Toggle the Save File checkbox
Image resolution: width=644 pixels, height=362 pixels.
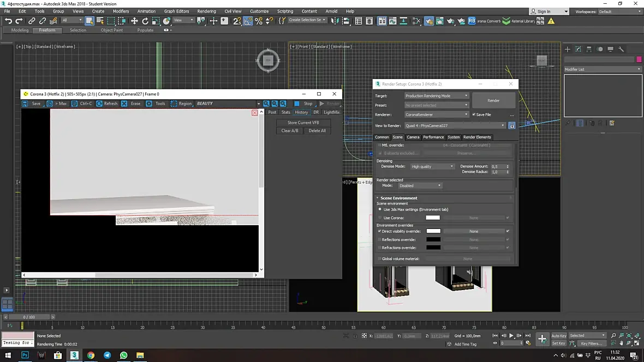point(474,115)
